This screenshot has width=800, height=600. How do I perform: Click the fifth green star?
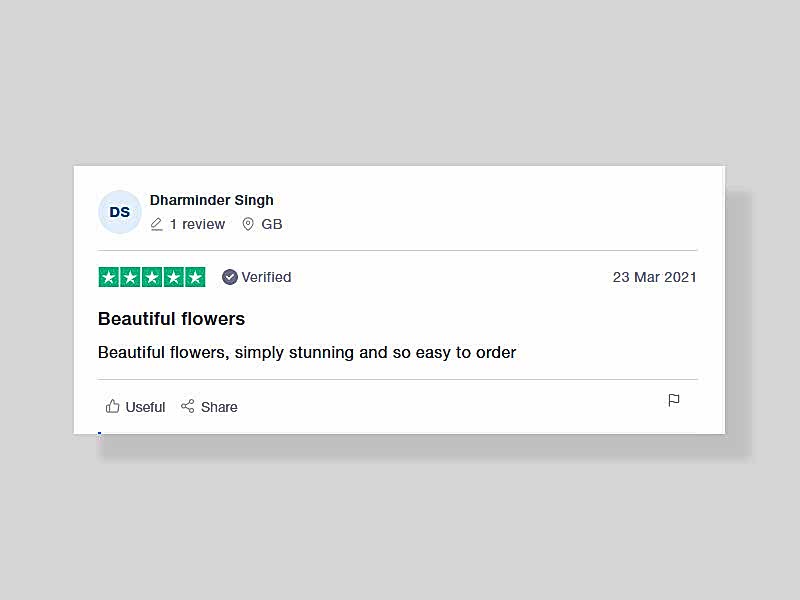point(195,277)
